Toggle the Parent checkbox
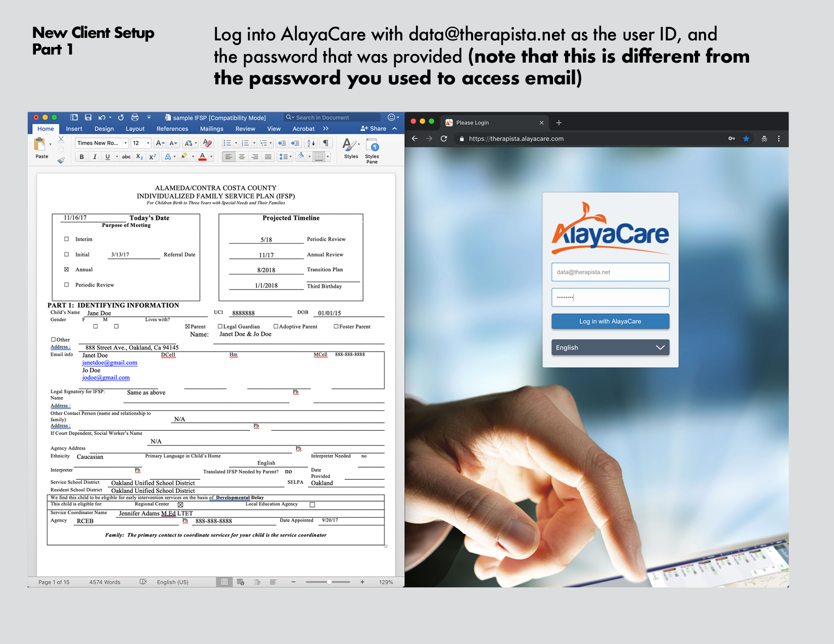This screenshot has width=834, height=644. [x=188, y=327]
